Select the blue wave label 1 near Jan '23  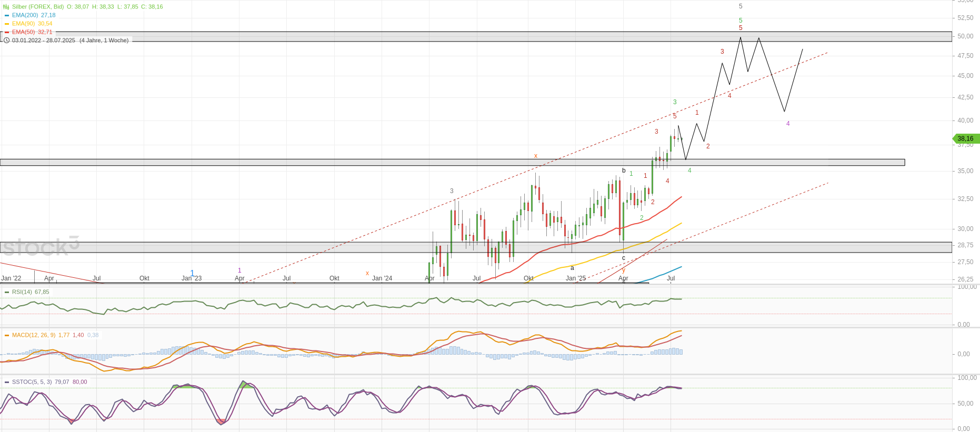click(x=192, y=273)
